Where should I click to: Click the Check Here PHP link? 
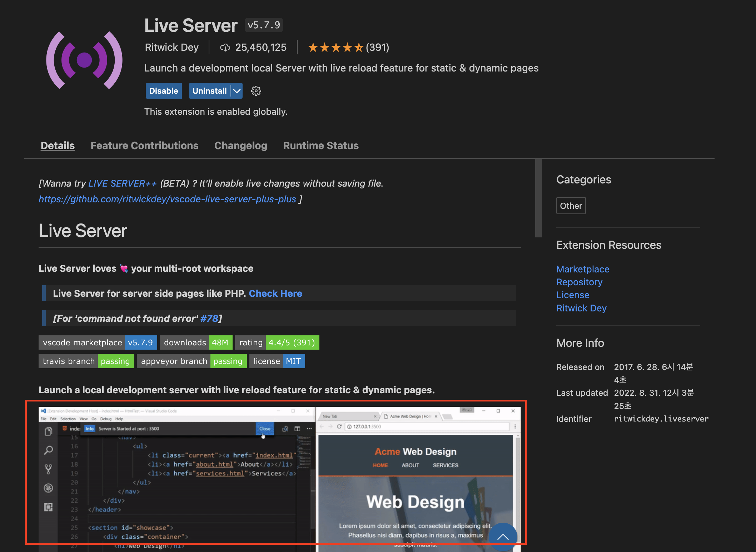click(275, 294)
